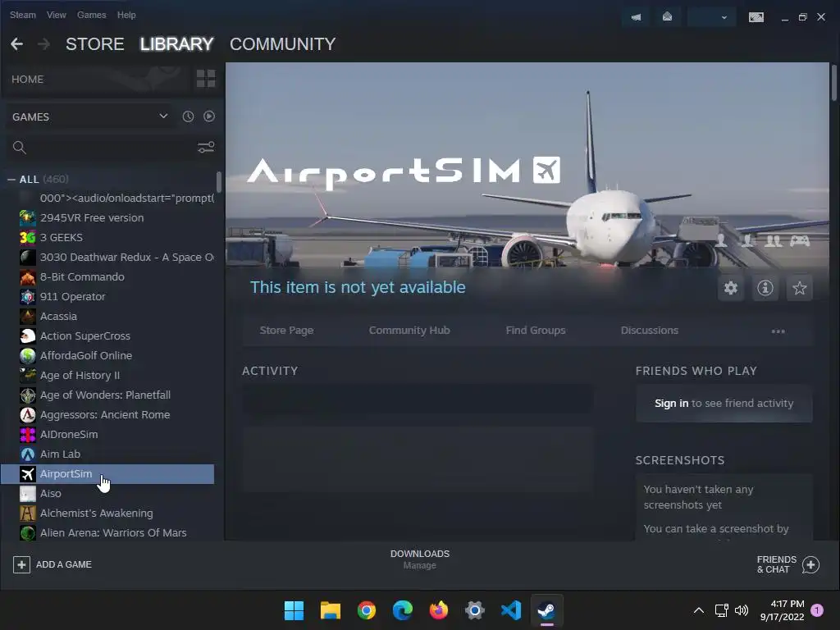
Task: Select Alien Arena: Warriors Of Mars
Action: pyautogui.click(x=107, y=533)
